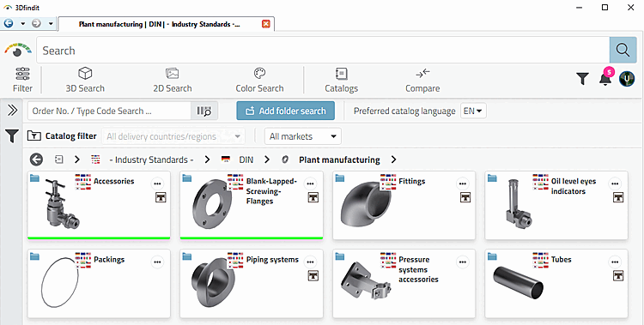
Task: Go to Industry Standards breadcrumb
Action: click(x=151, y=159)
